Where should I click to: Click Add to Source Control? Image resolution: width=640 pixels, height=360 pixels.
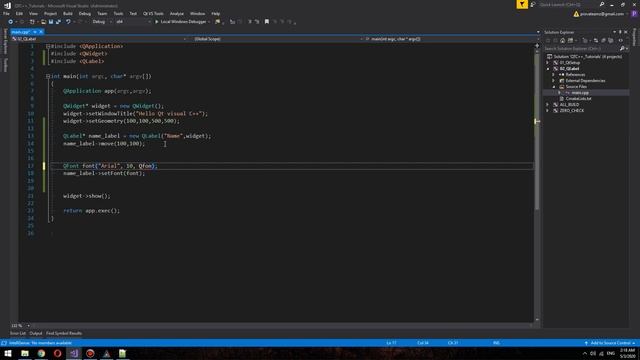click(610, 343)
